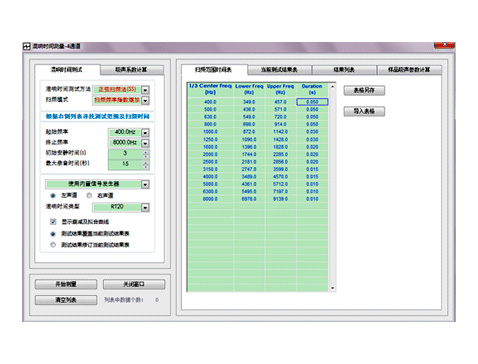Decrease 最大录音时间 with the down arrow
The width and height of the screenshot is (478, 364).
146,167
